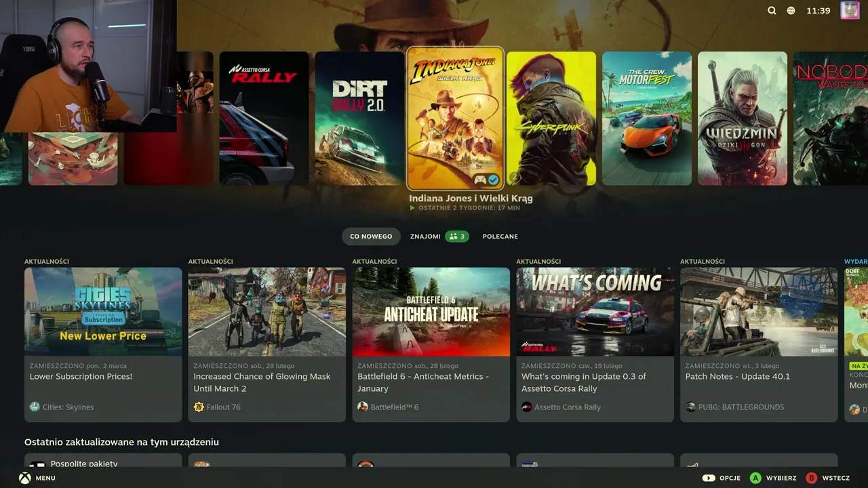Click the Indiana Jones i Wielki Krąg title
This screenshot has height=488, width=868.
click(x=471, y=199)
